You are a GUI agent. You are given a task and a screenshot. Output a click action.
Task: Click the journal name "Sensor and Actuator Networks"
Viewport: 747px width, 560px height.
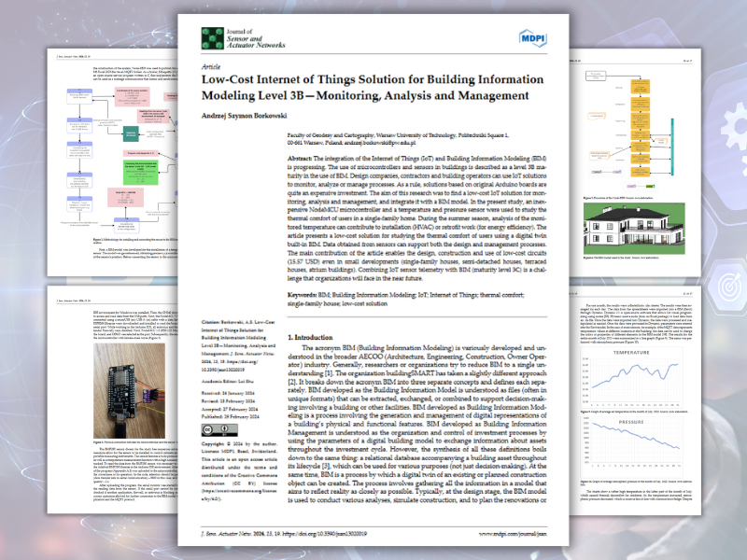point(256,42)
